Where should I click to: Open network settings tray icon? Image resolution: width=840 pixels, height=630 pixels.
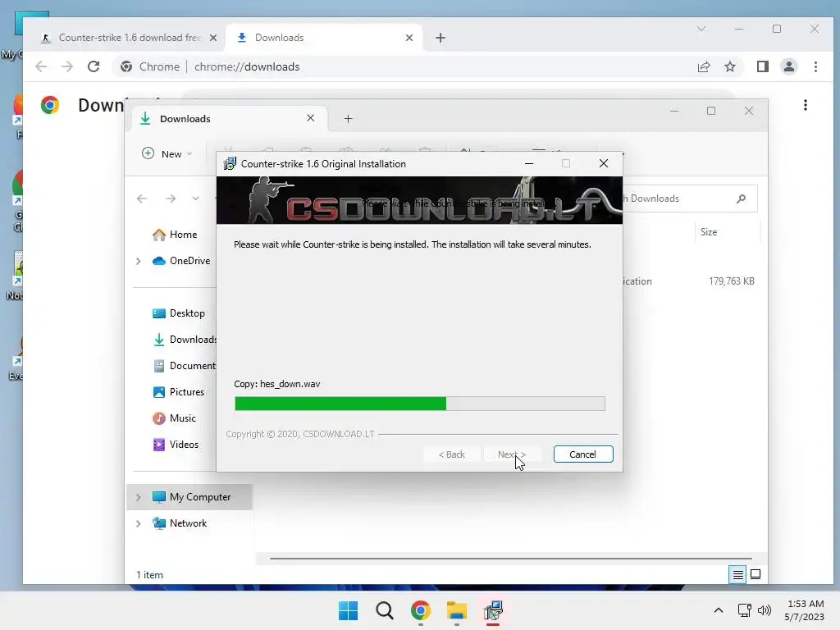pyautogui.click(x=744, y=610)
